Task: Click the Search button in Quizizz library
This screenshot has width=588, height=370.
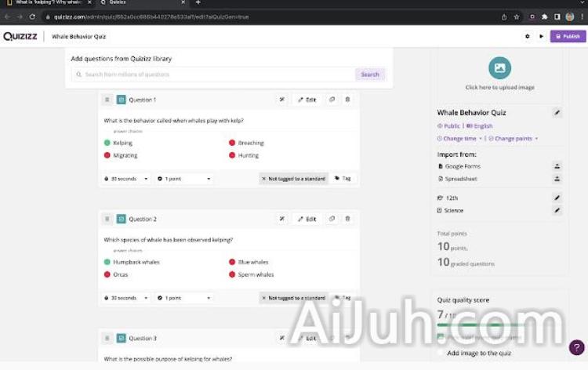Action: pos(370,74)
